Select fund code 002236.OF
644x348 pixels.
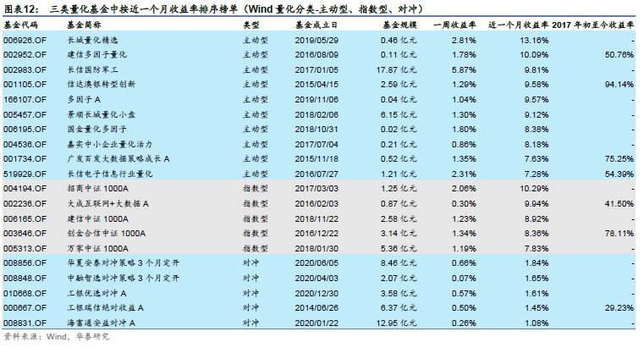coord(25,203)
